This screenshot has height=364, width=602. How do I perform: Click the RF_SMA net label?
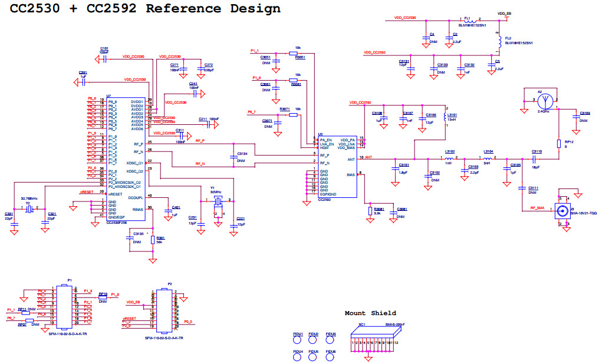[x=538, y=208]
